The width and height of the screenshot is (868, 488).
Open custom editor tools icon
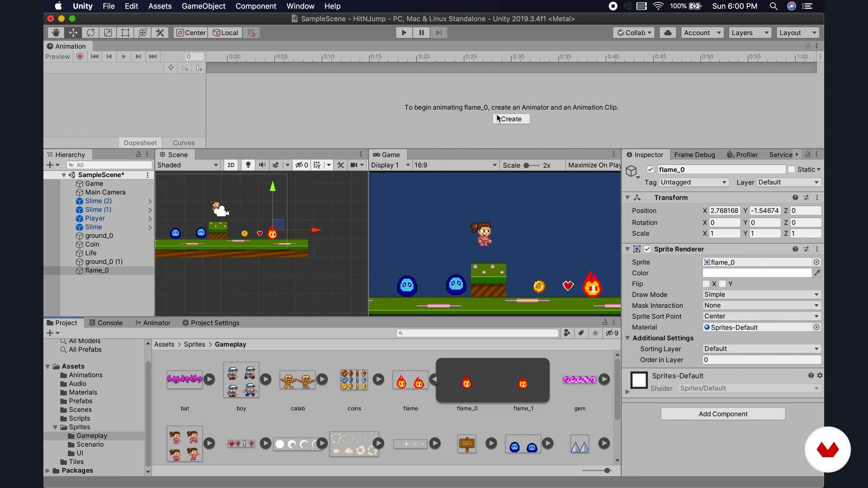[x=160, y=33]
